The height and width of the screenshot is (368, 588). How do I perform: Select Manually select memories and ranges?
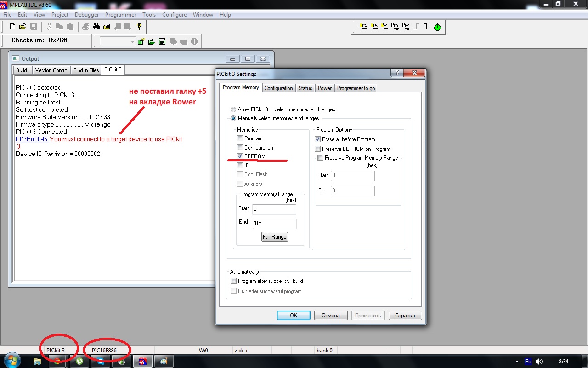click(x=234, y=118)
